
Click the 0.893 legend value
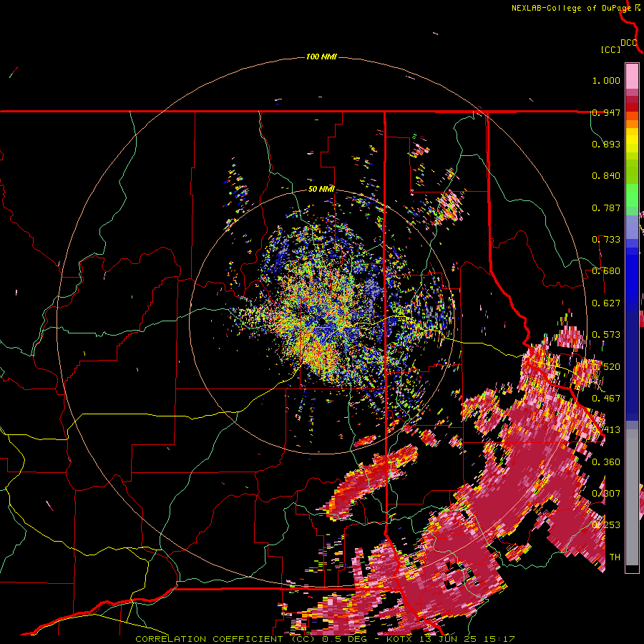tap(606, 144)
